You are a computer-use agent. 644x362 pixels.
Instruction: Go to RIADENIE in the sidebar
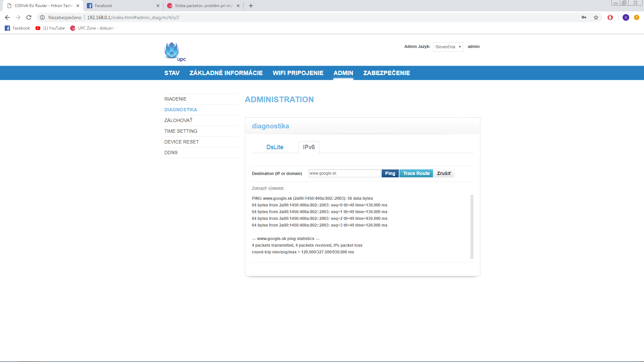click(201, 99)
